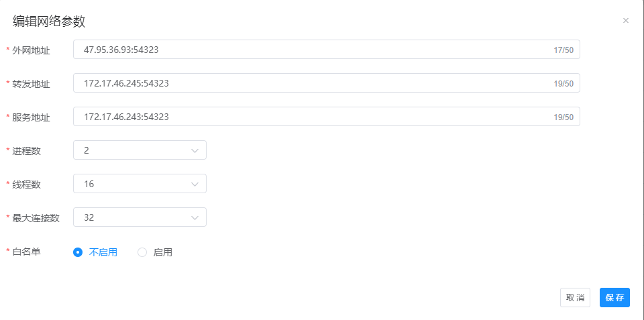Click the chevron arrow in 进程数 selector
The width and height of the screenshot is (644, 320).
coord(195,150)
